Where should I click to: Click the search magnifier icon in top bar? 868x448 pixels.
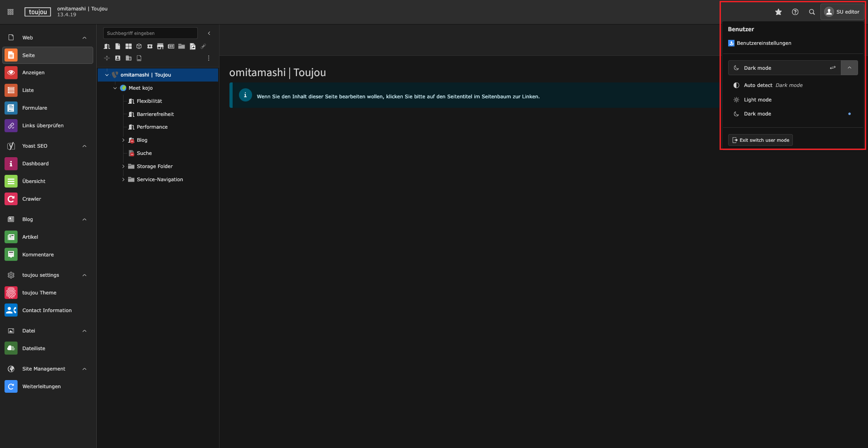pos(811,12)
